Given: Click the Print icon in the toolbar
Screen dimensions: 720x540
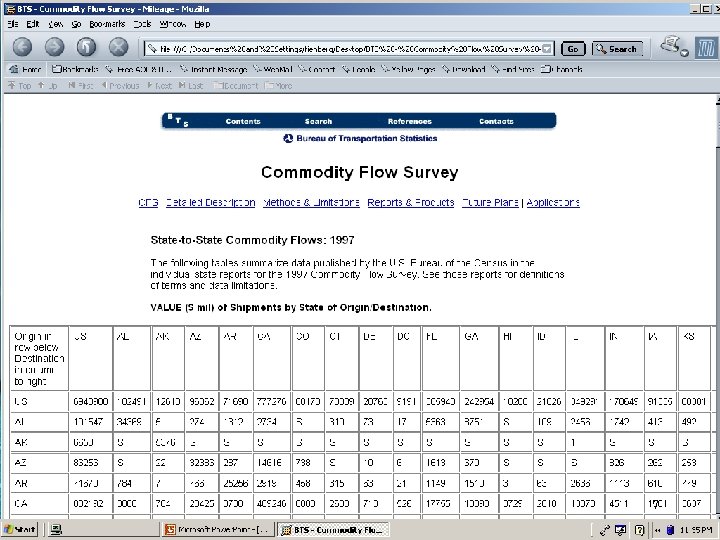Looking at the screenshot, I should click(671, 45).
